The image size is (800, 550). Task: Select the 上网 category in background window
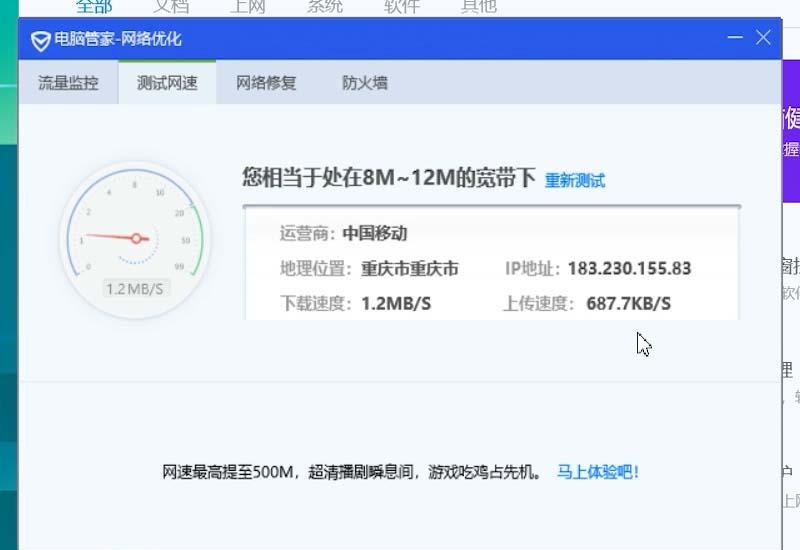click(x=247, y=6)
